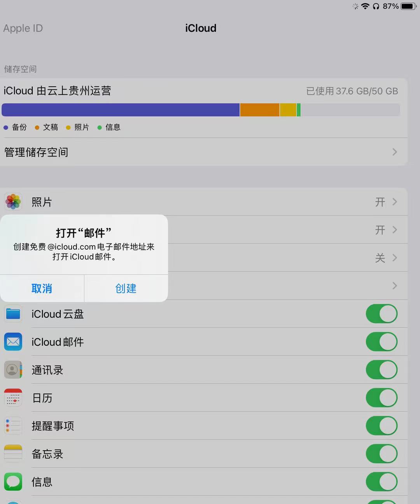This screenshot has width=420, height=504.
Task: Turn off the iCloud 云盘 switch
Action: 381,314
